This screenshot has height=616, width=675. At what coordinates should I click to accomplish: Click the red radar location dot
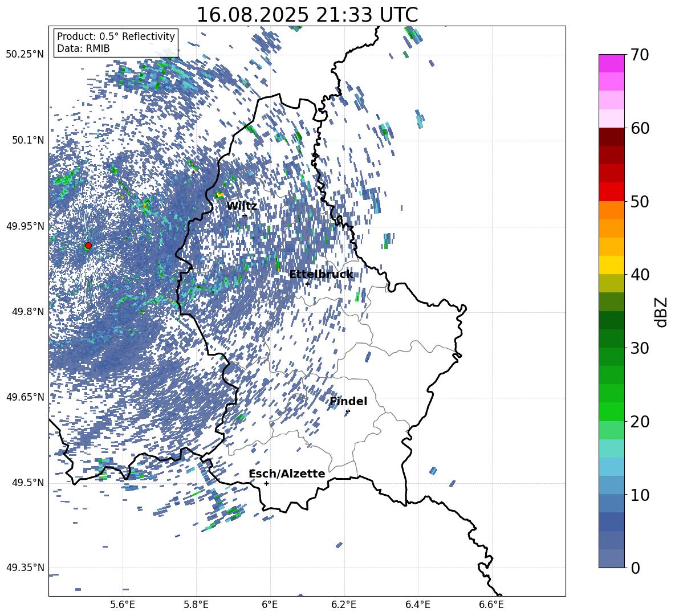click(x=88, y=245)
